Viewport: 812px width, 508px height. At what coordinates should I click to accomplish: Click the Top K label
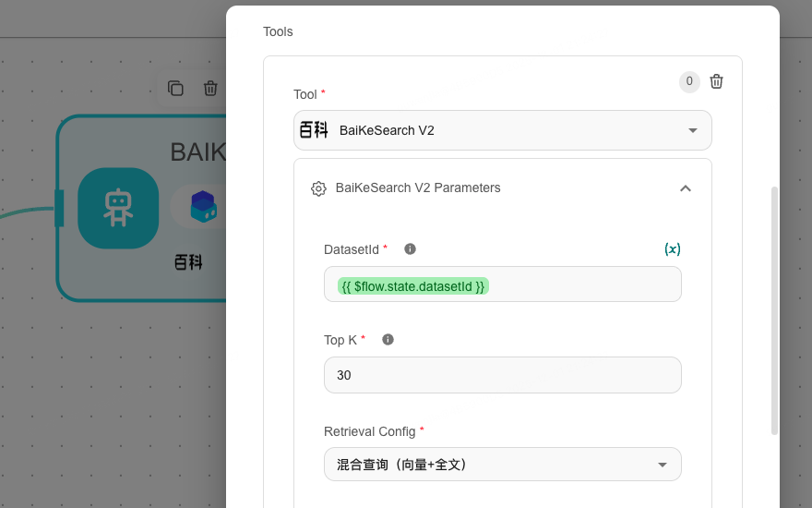pos(340,340)
